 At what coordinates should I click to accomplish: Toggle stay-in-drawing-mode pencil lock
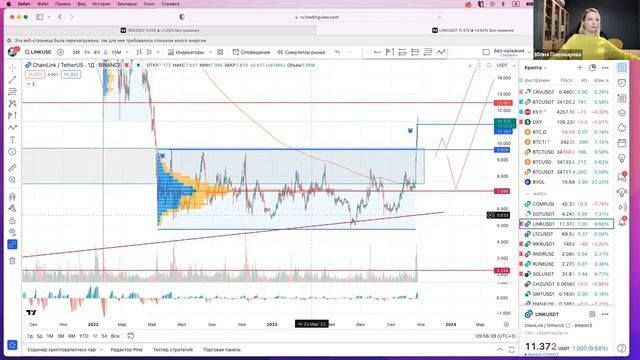pyautogui.click(x=12, y=208)
